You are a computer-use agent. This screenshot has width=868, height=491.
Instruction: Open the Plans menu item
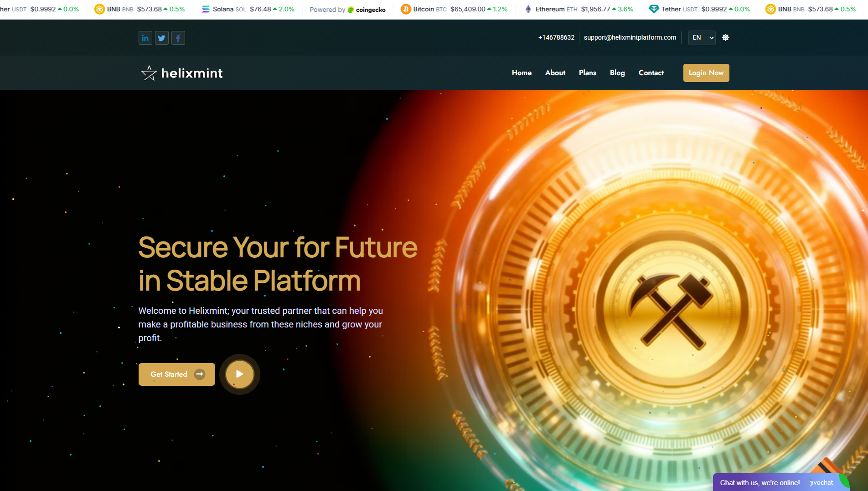tap(587, 73)
